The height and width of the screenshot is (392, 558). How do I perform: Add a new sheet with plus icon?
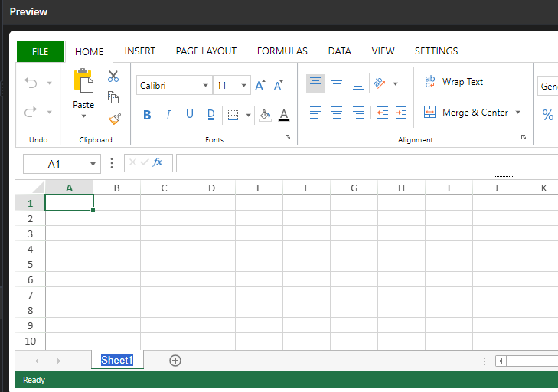tap(175, 361)
